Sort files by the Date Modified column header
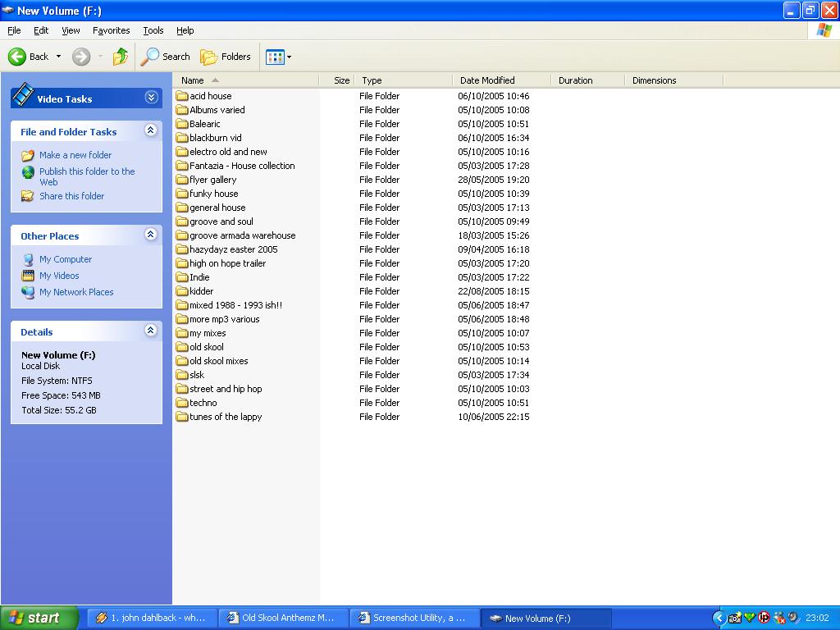Viewport: 840px width, 630px height. click(487, 80)
